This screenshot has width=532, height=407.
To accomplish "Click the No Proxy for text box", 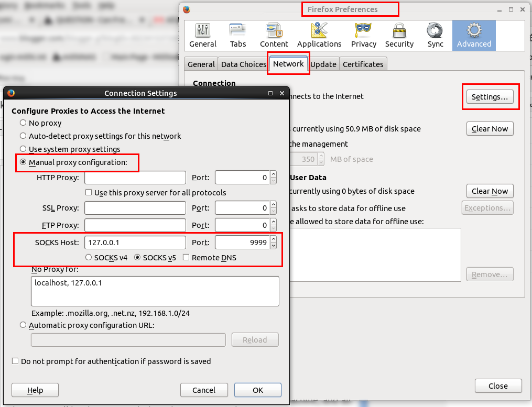I will (155, 291).
